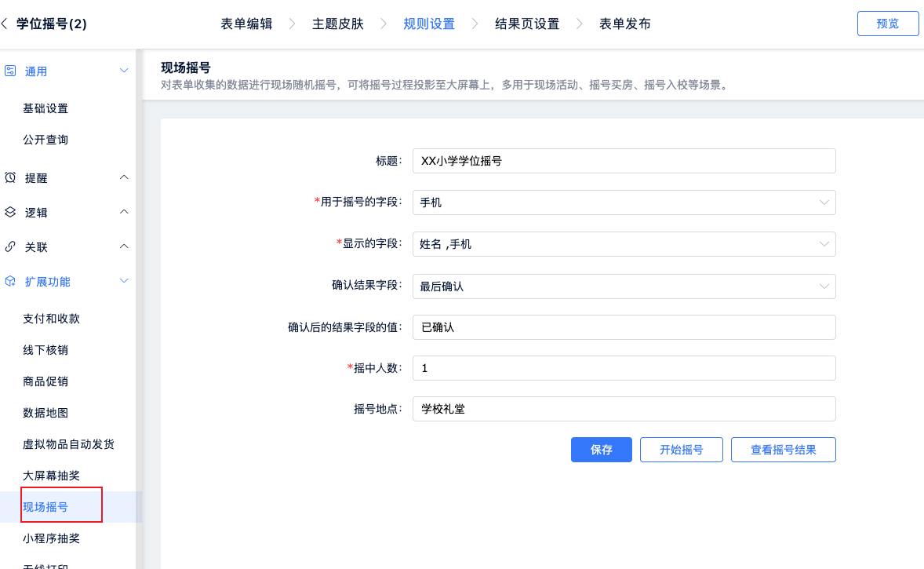Click the 扩展功能 cube icon
Screen dimensions: 924x569
pos(10,281)
